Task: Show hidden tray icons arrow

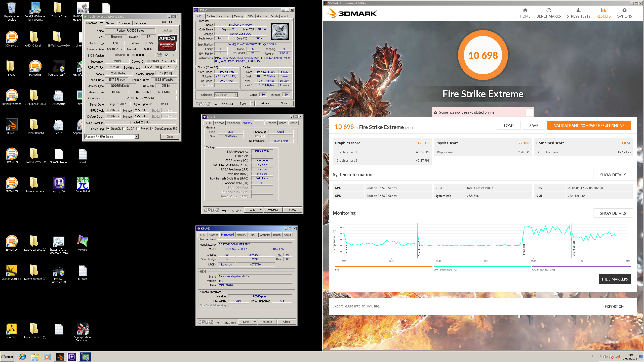Action: click(600, 356)
